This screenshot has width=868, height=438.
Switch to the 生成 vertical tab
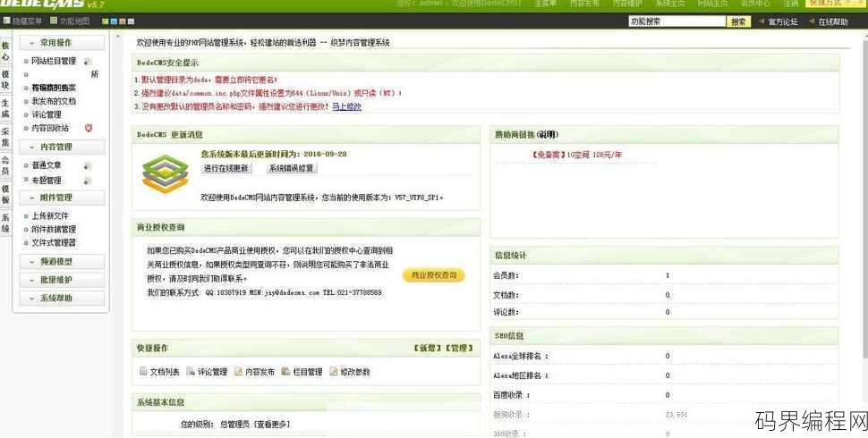click(5, 108)
